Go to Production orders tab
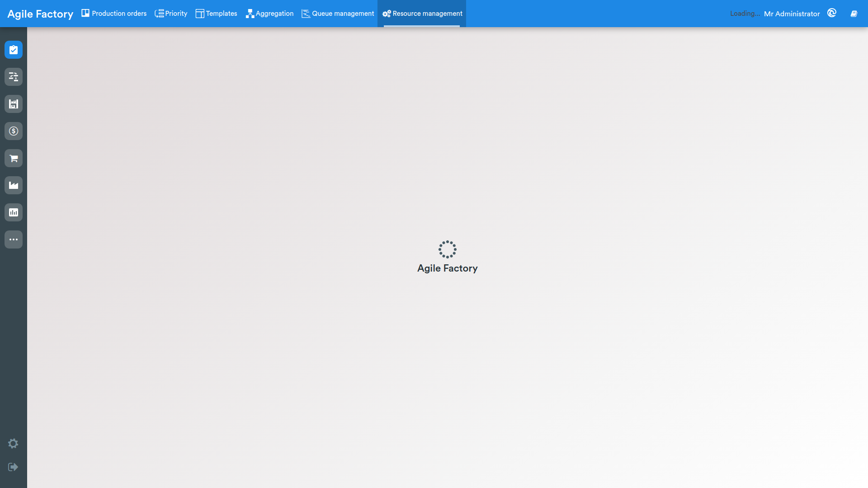 (114, 14)
